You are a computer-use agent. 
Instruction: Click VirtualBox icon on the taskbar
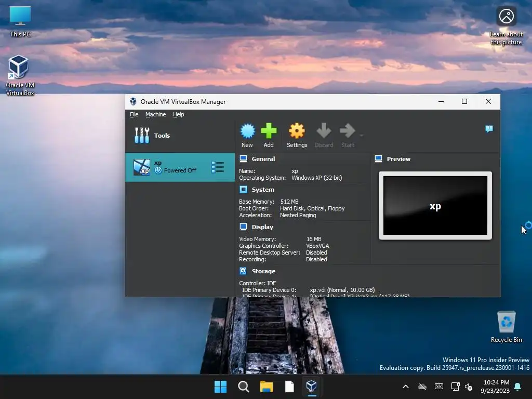coord(312,387)
